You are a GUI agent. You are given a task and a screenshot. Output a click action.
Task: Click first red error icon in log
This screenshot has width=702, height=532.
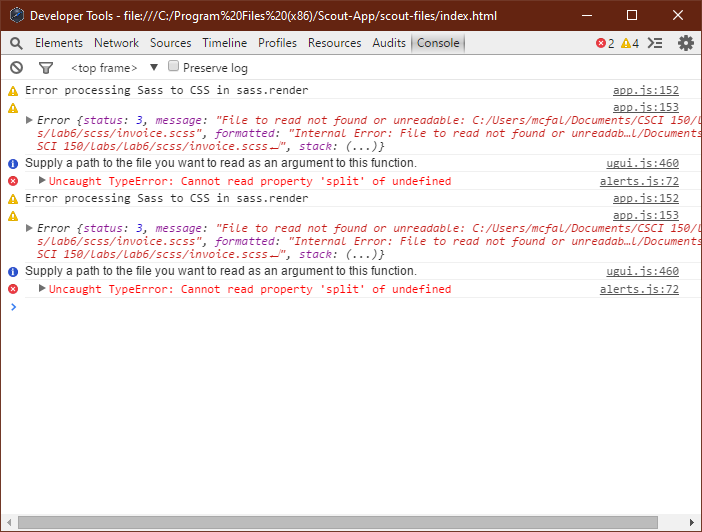click(x=13, y=181)
